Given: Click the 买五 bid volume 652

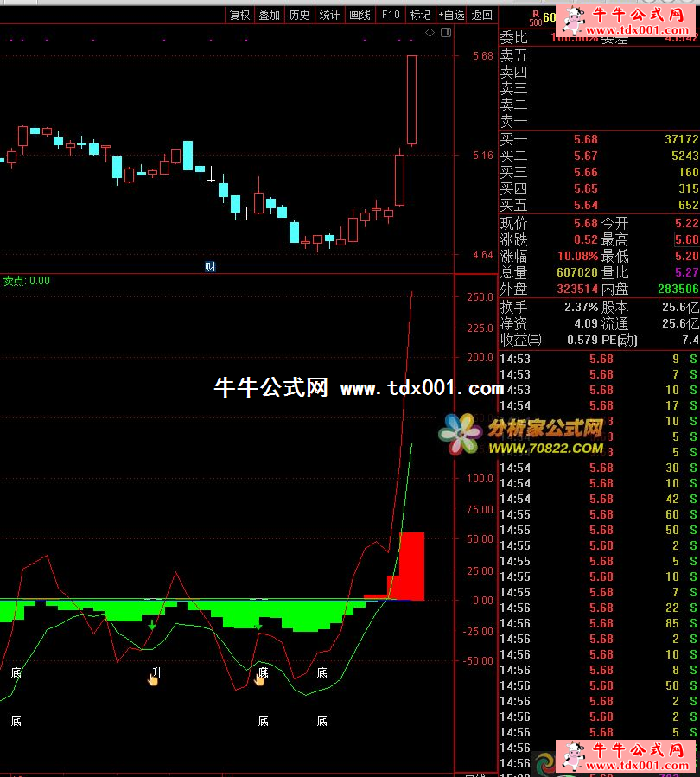Looking at the screenshot, I should [689, 205].
